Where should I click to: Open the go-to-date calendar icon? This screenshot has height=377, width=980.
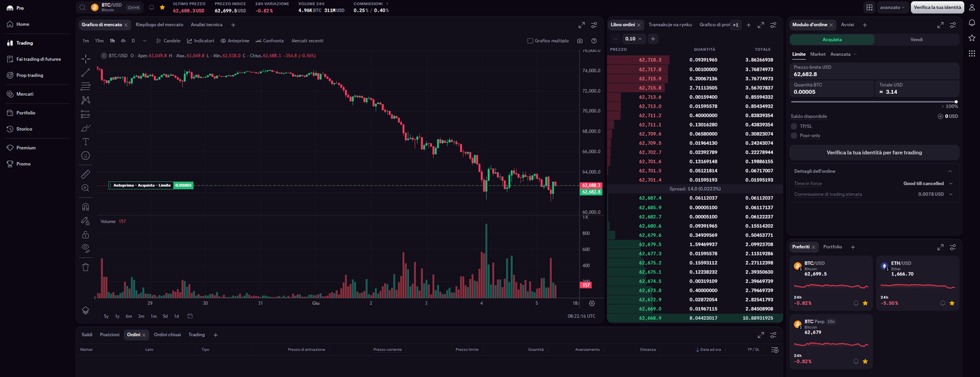point(190,316)
